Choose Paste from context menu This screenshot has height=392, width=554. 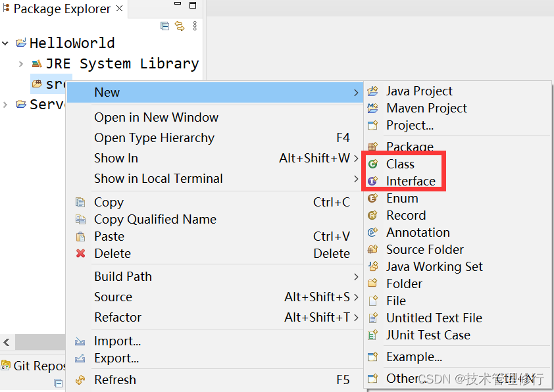214,236
